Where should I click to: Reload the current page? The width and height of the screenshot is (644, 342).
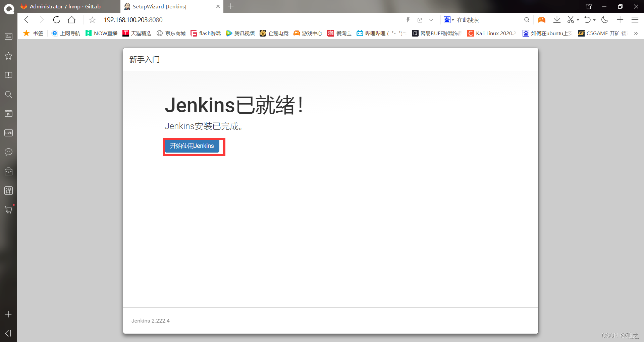(x=56, y=20)
